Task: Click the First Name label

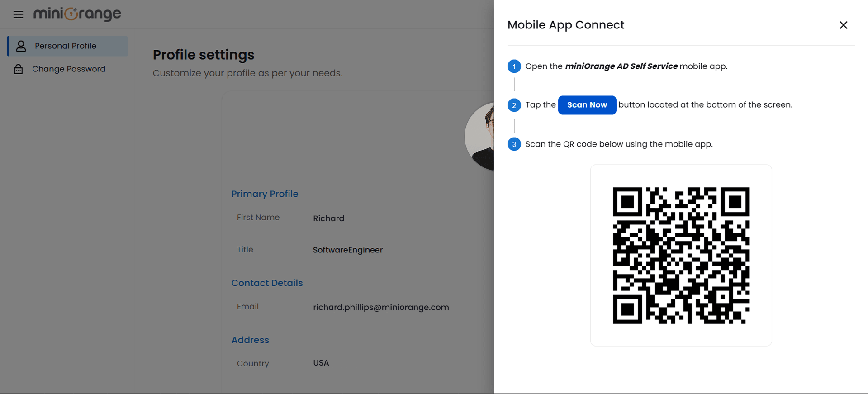Action: 258,218
